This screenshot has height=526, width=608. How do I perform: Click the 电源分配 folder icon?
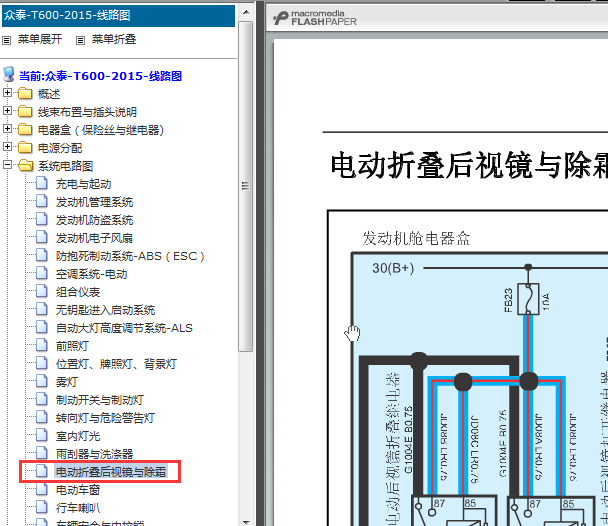(x=25, y=148)
